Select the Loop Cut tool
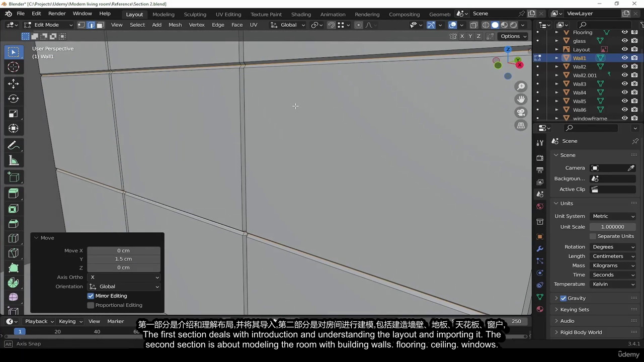The image size is (644, 362). tap(14, 238)
